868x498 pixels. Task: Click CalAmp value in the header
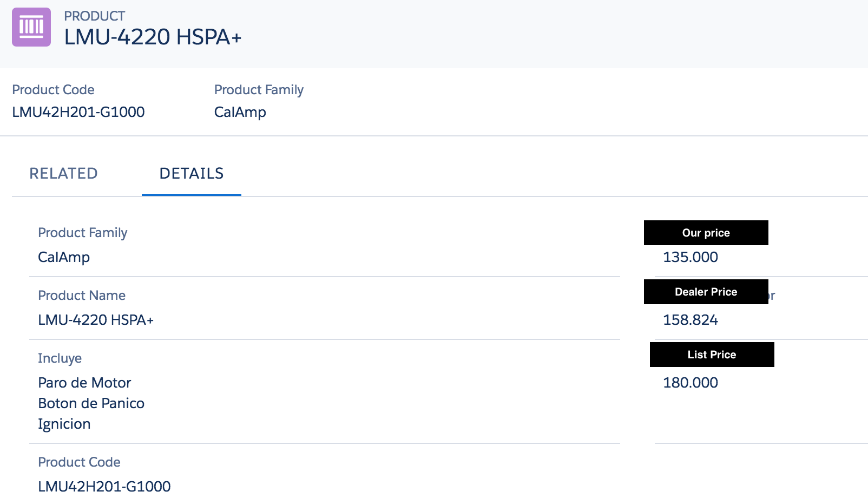coord(240,112)
